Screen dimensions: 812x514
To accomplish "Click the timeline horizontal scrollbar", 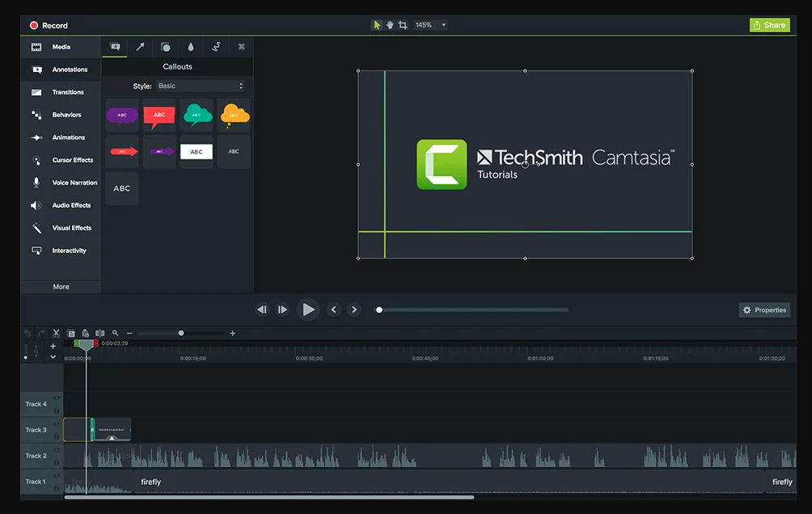I will pyautogui.click(x=269, y=498).
